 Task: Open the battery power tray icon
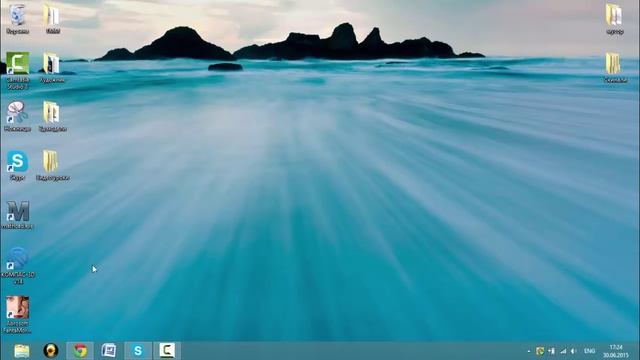pyautogui.click(x=551, y=351)
